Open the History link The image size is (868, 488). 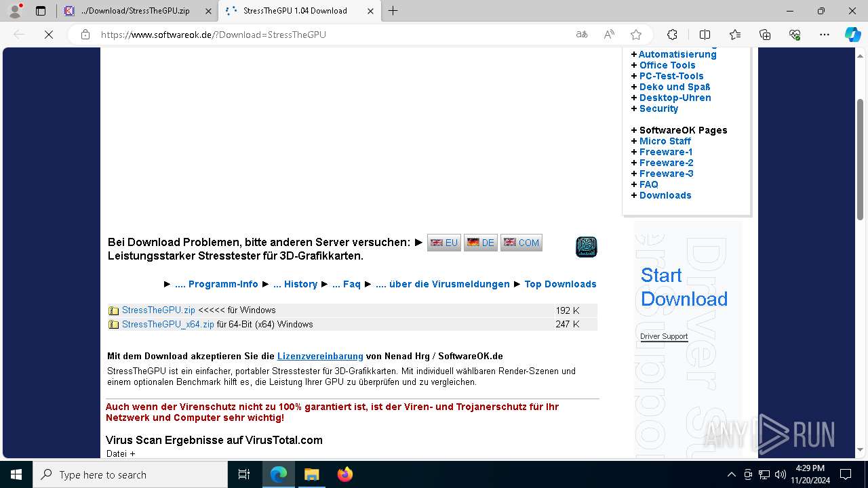click(x=295, y=284)
